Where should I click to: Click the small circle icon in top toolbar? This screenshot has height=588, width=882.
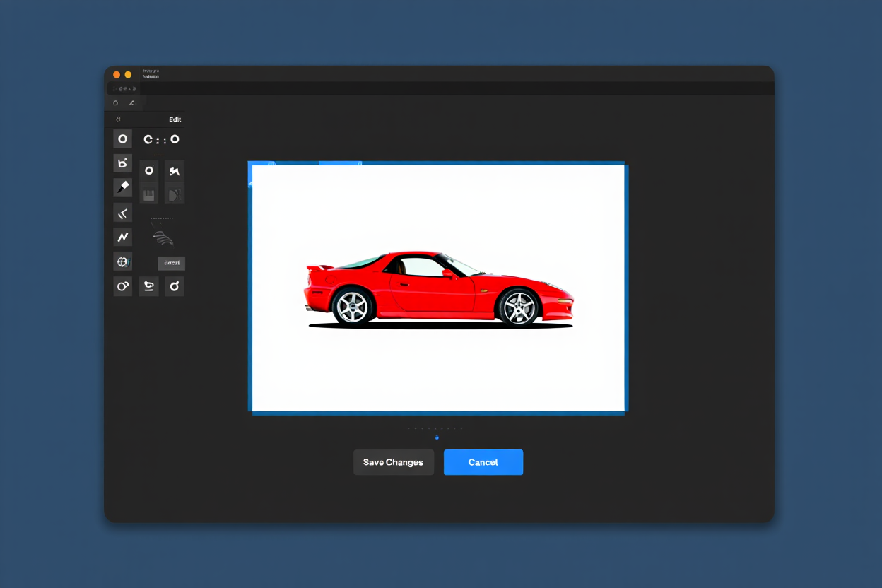click(x=116, y=103)
